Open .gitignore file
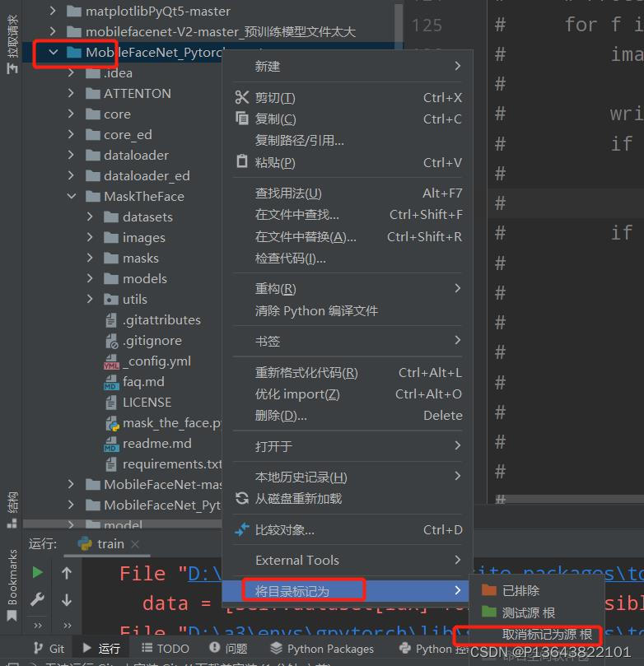This screenshot has height=666, width=644. [x=143, y=341]
